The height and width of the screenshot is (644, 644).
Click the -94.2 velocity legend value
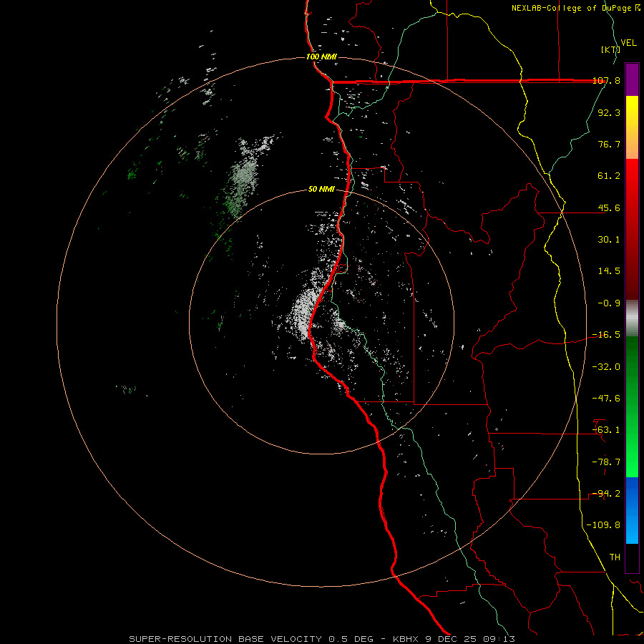coord(606,494)
